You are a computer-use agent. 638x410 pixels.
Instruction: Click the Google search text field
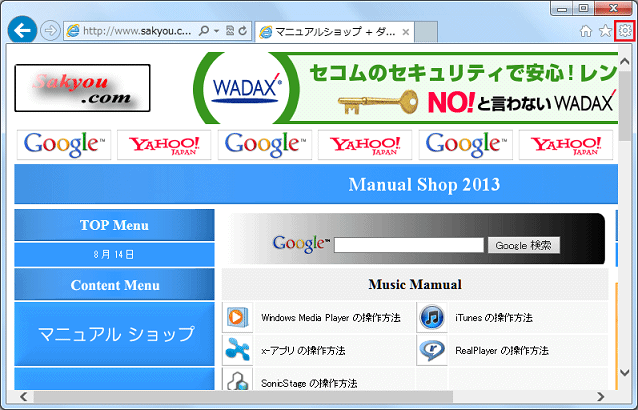[409, 245]
